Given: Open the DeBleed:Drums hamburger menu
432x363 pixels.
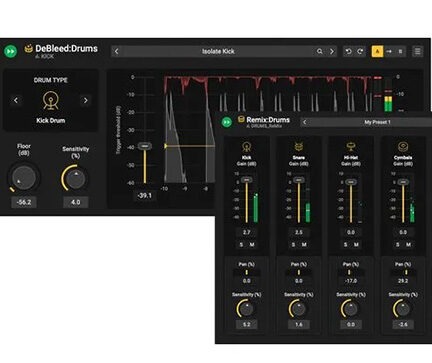Looking at the screenshot, I should click(417, 51).
